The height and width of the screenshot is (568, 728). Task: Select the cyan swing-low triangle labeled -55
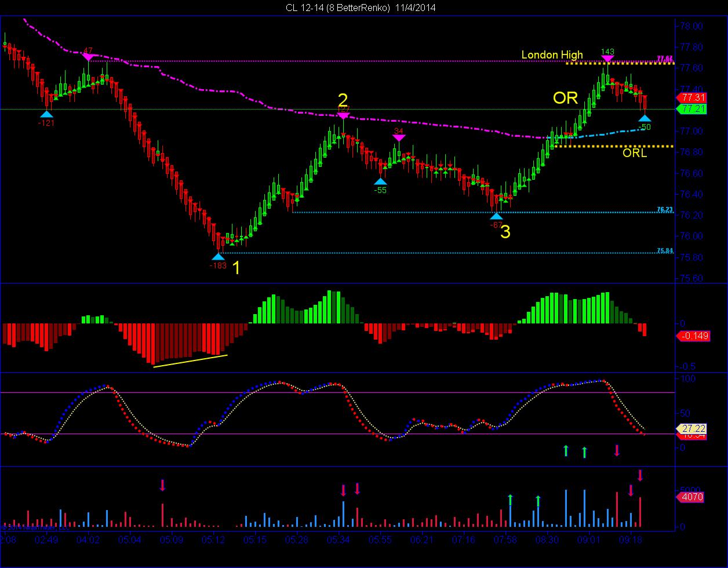click(x=380, y=181)
